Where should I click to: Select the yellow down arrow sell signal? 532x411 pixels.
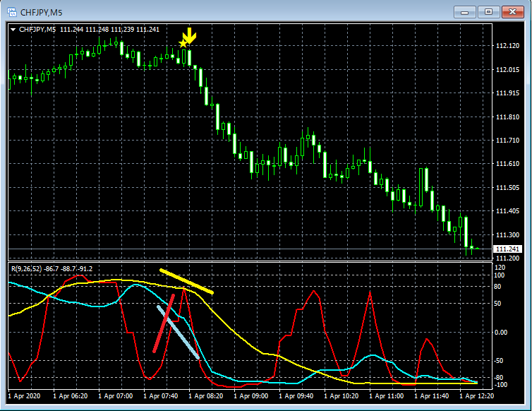pyautogui.click(x=189, y=36)
